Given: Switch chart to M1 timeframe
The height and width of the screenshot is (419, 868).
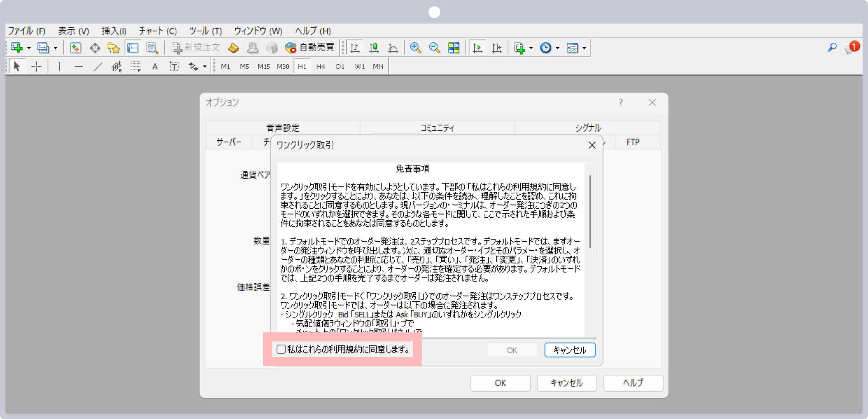Looking at the screenshot, I should coord(226,67).
